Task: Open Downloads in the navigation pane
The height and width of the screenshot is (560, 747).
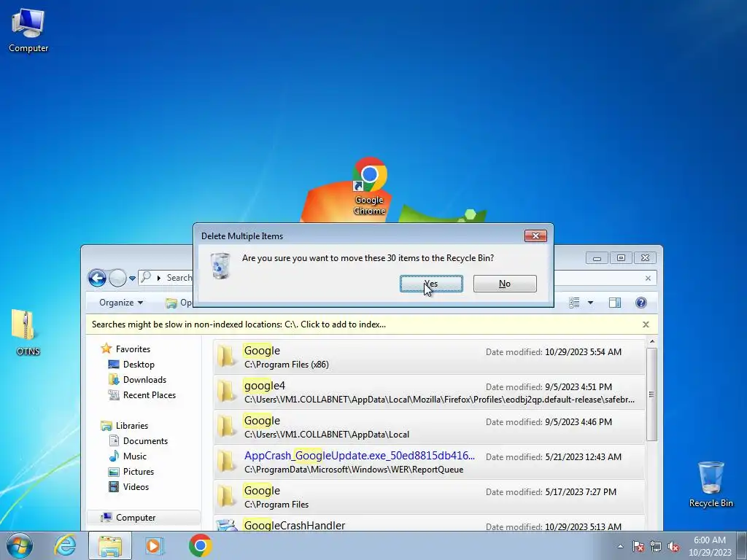Action: 144,379
